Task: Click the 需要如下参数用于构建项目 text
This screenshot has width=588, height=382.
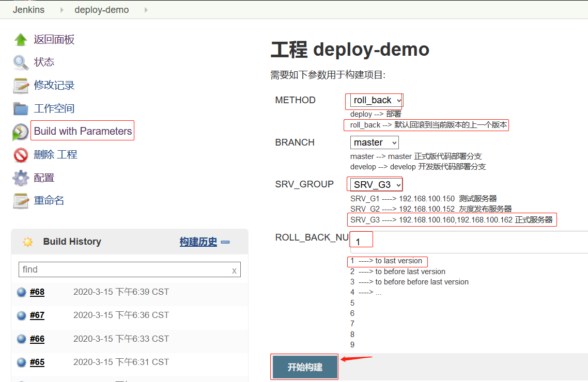Action: [x=328, y=75]
